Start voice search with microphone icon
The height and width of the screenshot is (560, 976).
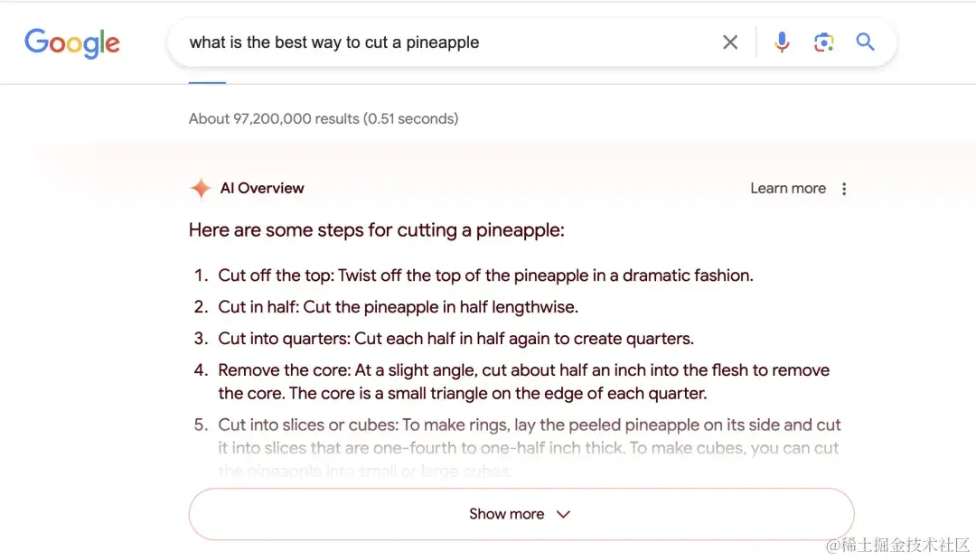coord(782,42)
